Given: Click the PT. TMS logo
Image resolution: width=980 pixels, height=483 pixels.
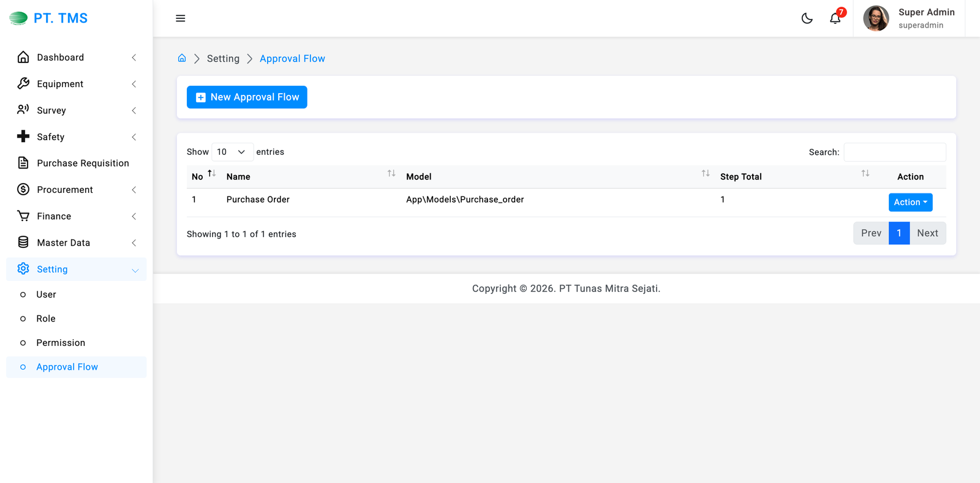Looking at the screenshot, I should [x=49, y=18].
